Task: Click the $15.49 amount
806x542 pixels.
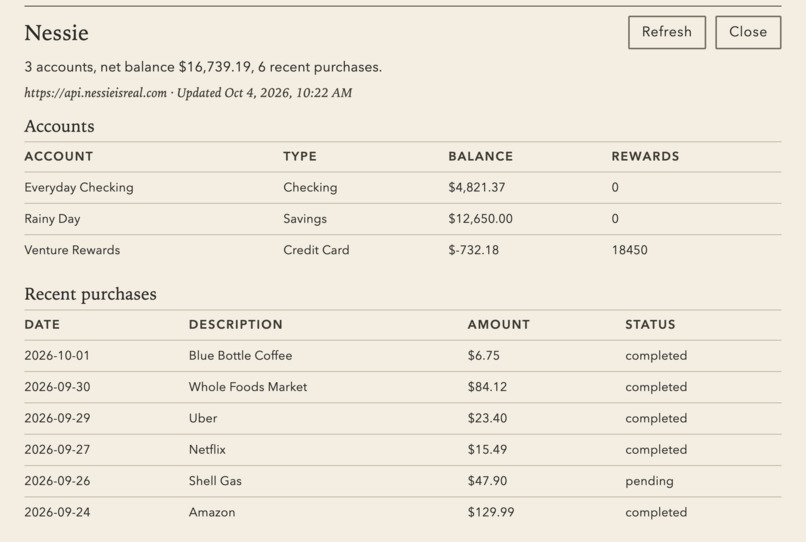Action: (x=487, y=450)
